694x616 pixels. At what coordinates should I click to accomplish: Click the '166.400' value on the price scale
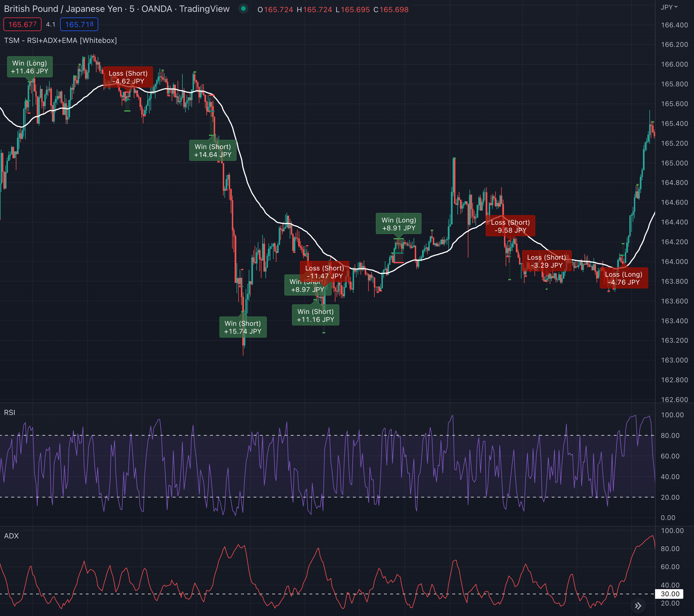(676, 25)
